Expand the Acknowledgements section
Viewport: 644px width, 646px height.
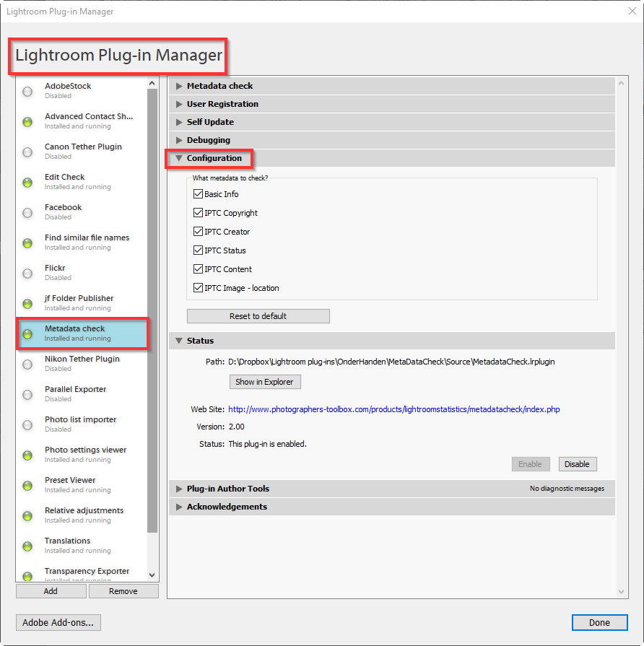[179, 507]
